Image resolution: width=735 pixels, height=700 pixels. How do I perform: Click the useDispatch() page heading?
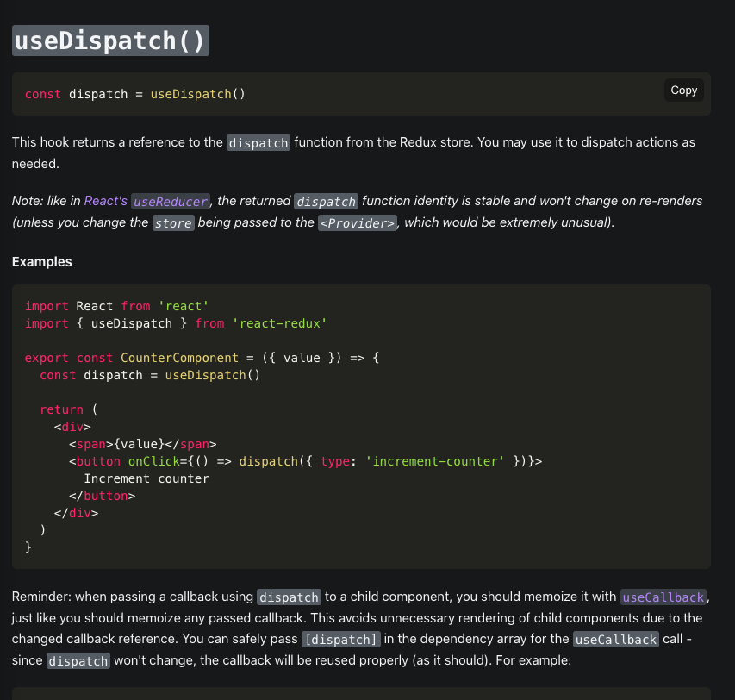[x=108, y=40]
